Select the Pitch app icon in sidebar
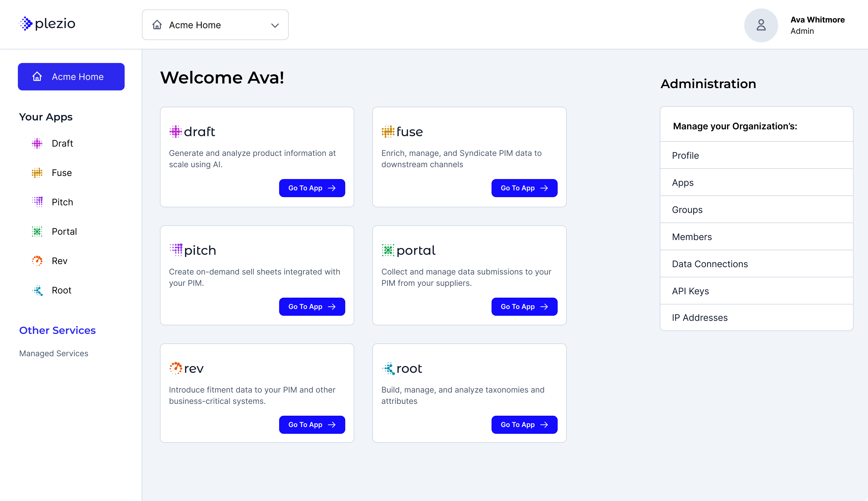Image resolution: width=868 pixels, height=501 pixels. point(38,202)
